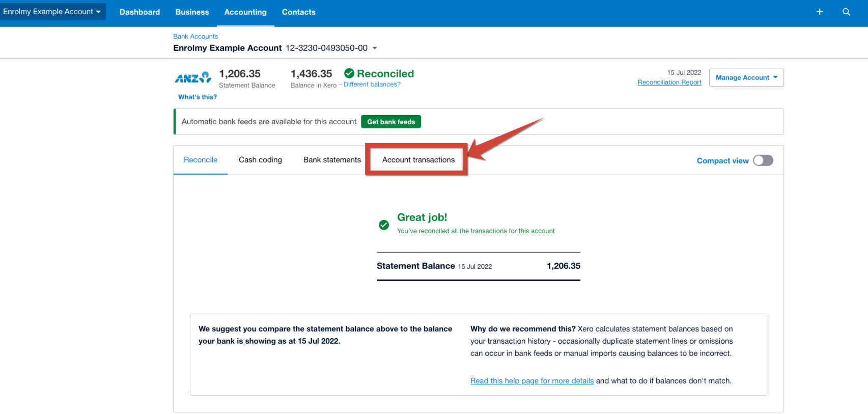
Task: Open the Reconciliation Report link
Action: (x=669, y=82)
